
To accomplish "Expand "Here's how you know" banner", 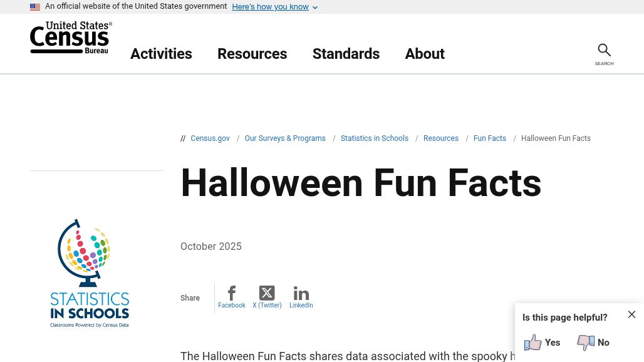I will [274, 7].
